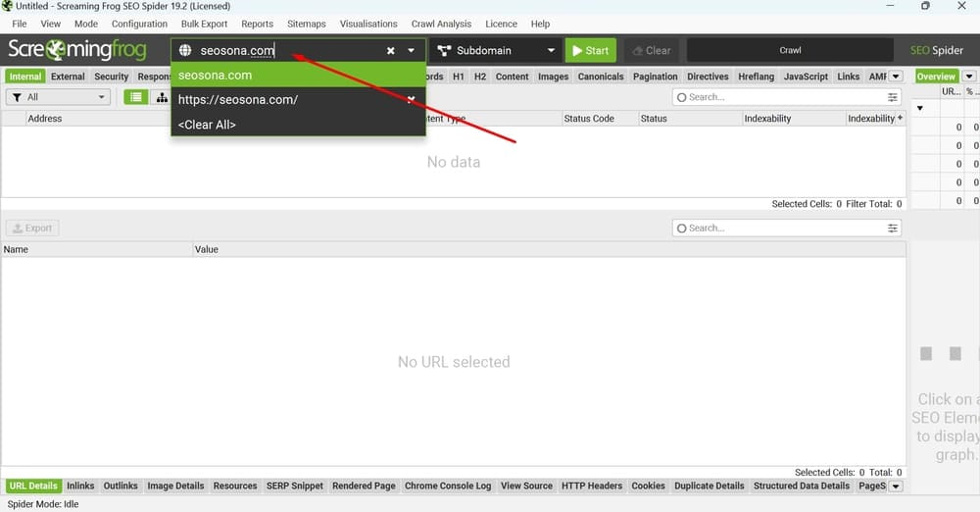Image resolution: width=980 pixels, height=512 pixels.
Task: Remove https://seosona.com/ history entry
Action: [411, 99]
